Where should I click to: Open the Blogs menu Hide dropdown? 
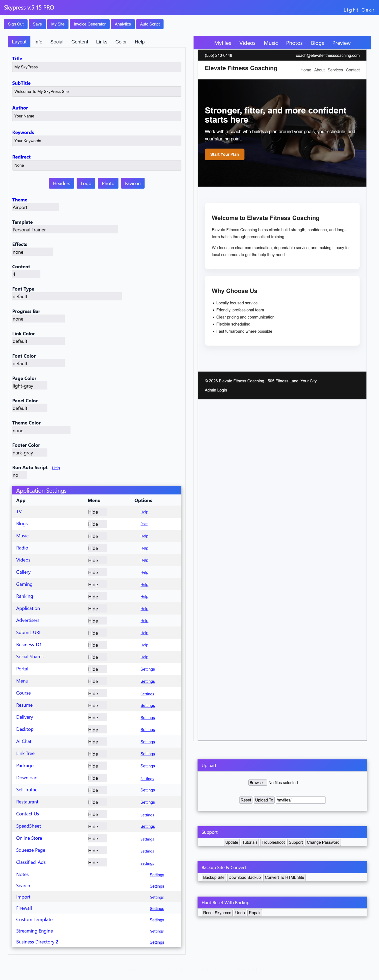97,524
